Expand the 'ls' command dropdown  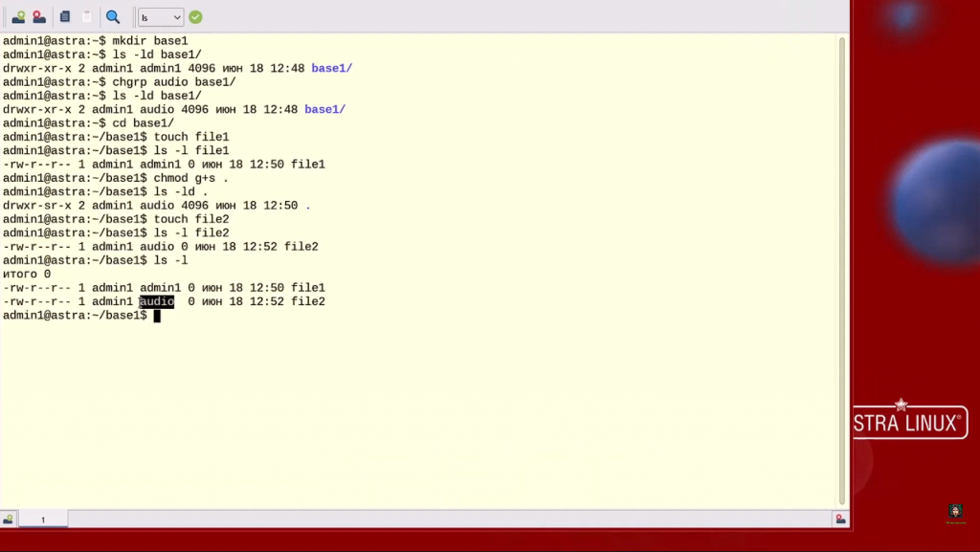(161, 17)
